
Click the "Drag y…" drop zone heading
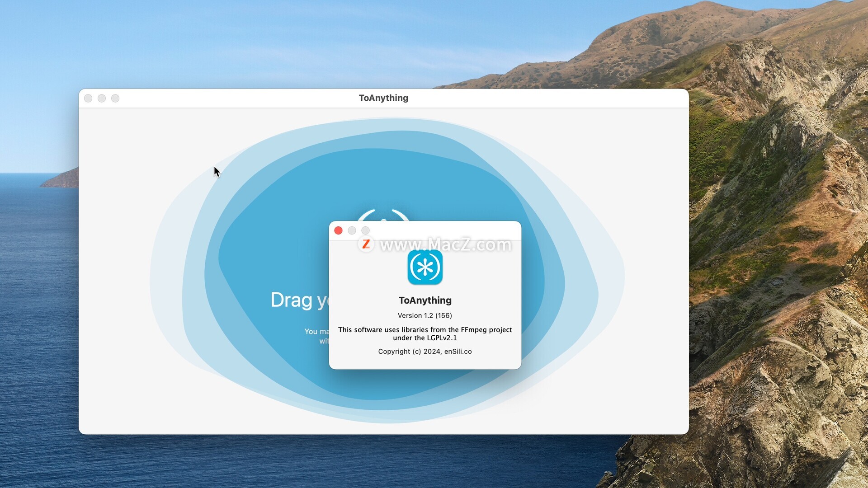(x=300, y=300)
